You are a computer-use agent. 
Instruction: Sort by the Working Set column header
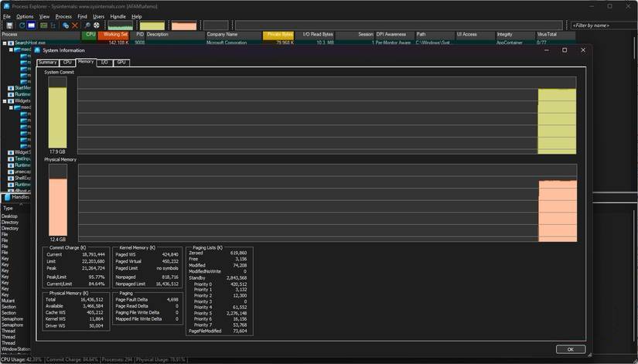pos(115,35)
